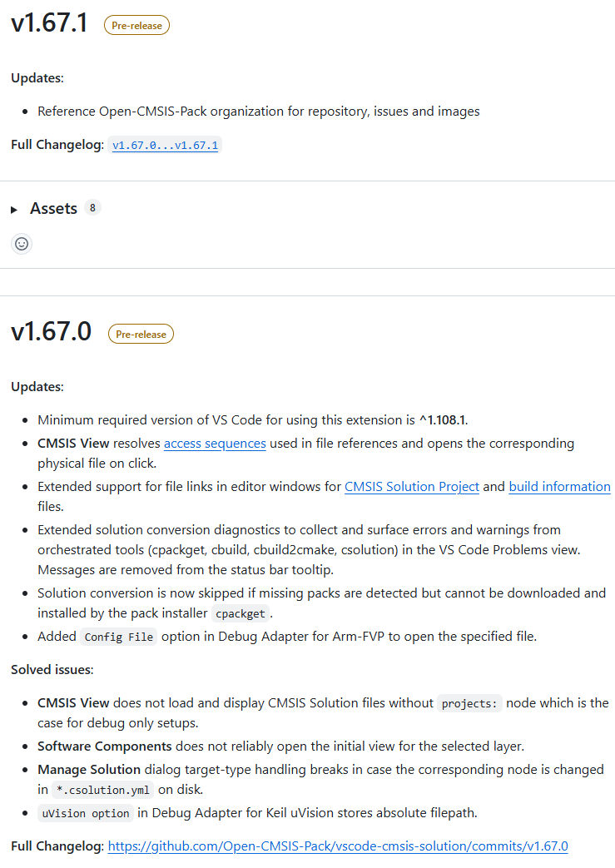Click the Pre-release badge beside v1.67.0
This screenshot has width=615, height=868.
click(x=141, y=335)
